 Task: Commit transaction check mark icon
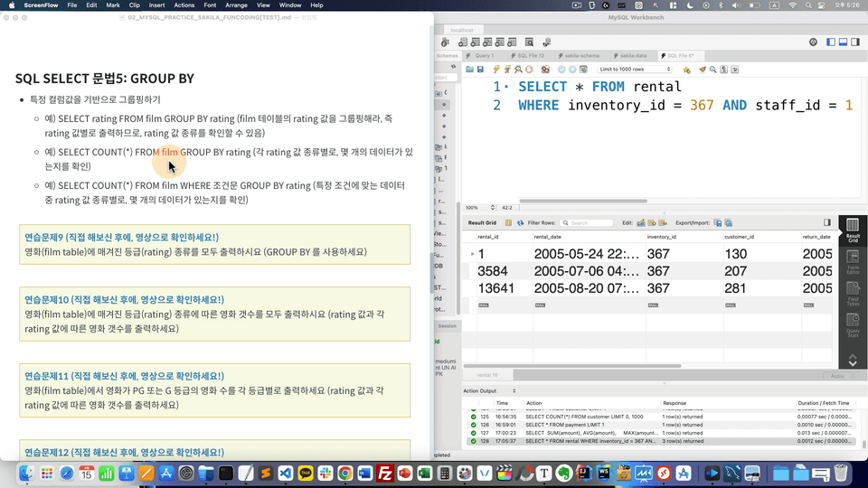pyautogui.click(x=561, y=70)
